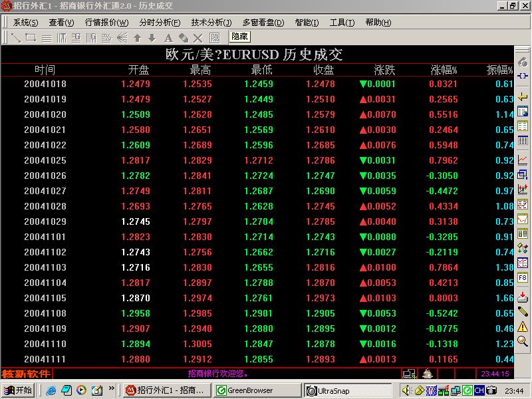Click the 核新软件 status bar label
Image resolution: width=532 pixels, height=399 pixels.
[x=26, y=374]
